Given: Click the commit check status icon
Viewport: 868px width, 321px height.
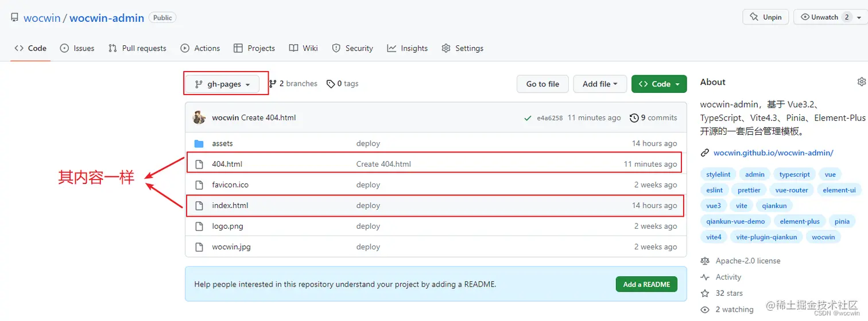Looking at the screenshot, I should [x=527, y=118].
